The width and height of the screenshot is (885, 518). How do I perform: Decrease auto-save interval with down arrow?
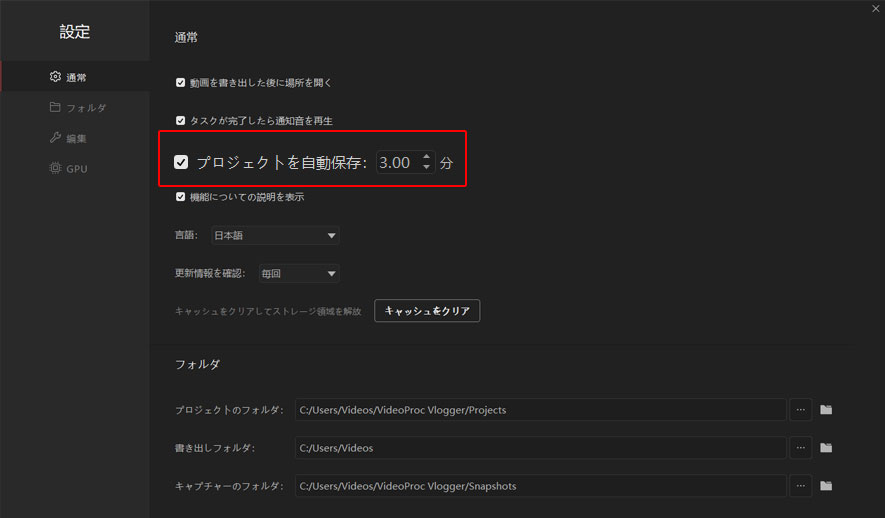pos(427,168)
